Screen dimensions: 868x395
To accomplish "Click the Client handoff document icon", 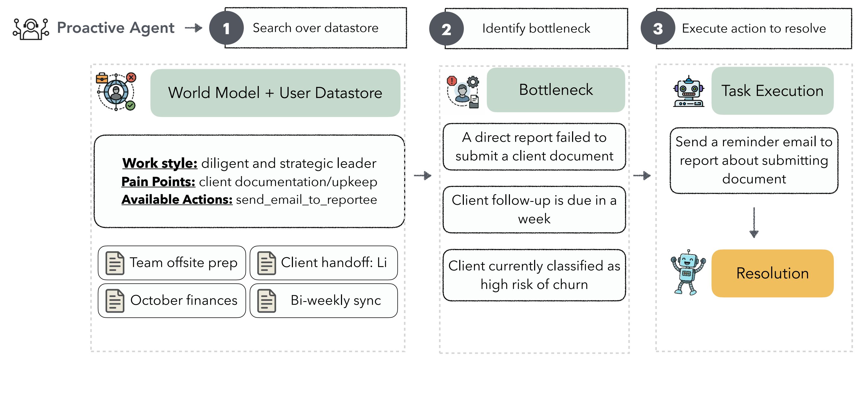I will point(267,263).
